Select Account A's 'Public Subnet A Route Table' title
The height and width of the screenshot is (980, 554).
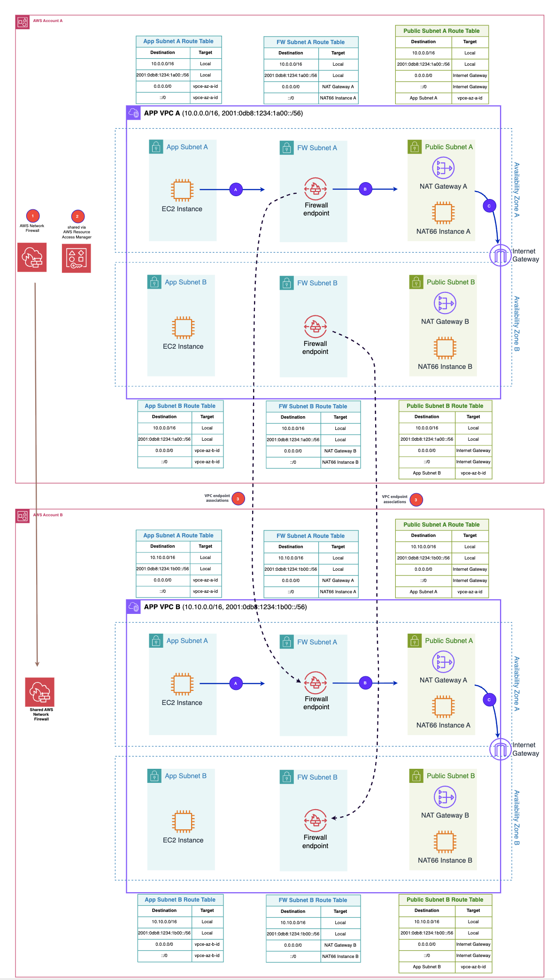(x=442, y=31)
